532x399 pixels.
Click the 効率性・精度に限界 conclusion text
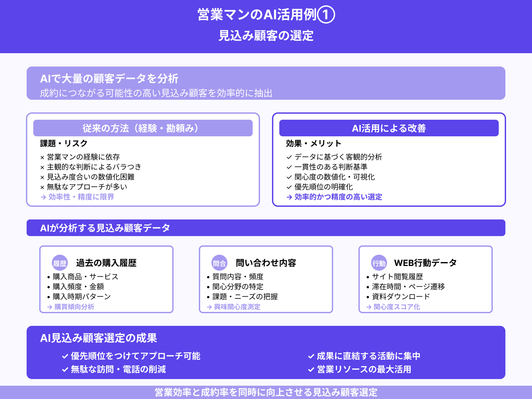click(x=81, y=197)
